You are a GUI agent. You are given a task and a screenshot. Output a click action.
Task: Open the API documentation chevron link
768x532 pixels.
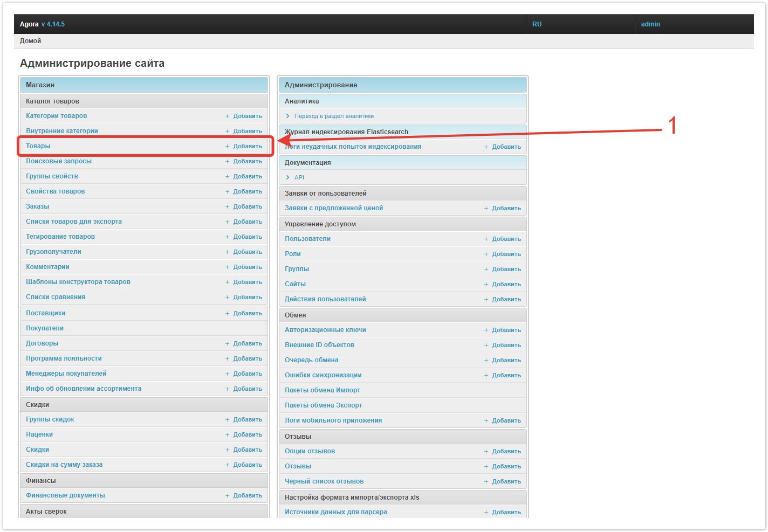coord(288,178)
